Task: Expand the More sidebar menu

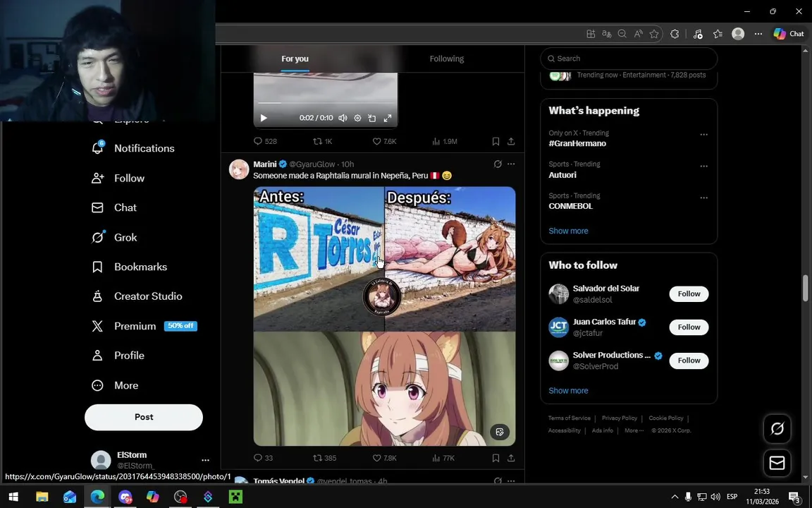Action: [115, 386]
